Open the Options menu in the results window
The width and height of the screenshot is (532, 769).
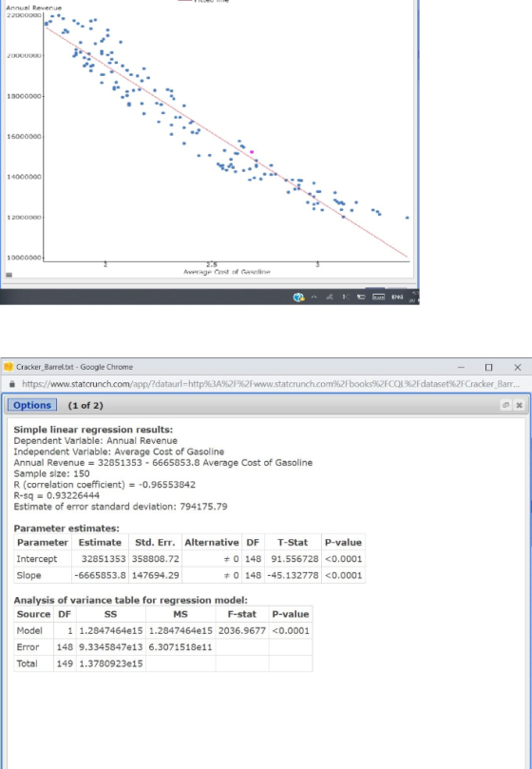(x=32, y=405)
